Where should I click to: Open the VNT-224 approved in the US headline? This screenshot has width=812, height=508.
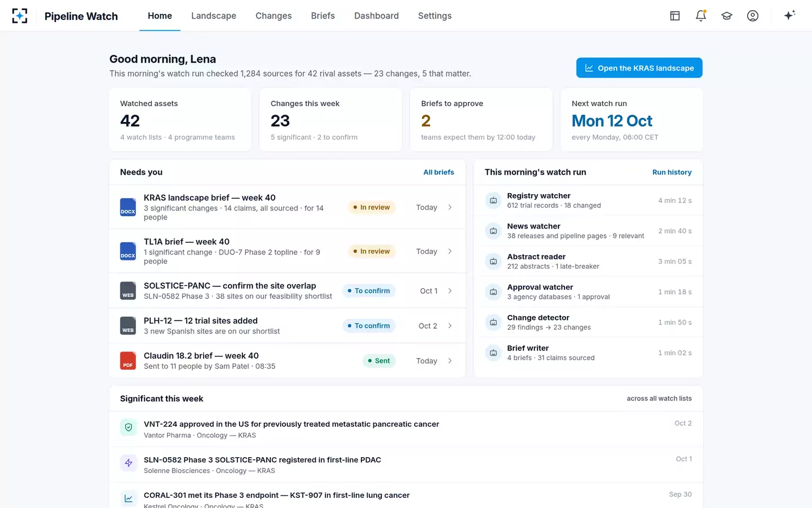pyautogui.click(x=292, y=424)
